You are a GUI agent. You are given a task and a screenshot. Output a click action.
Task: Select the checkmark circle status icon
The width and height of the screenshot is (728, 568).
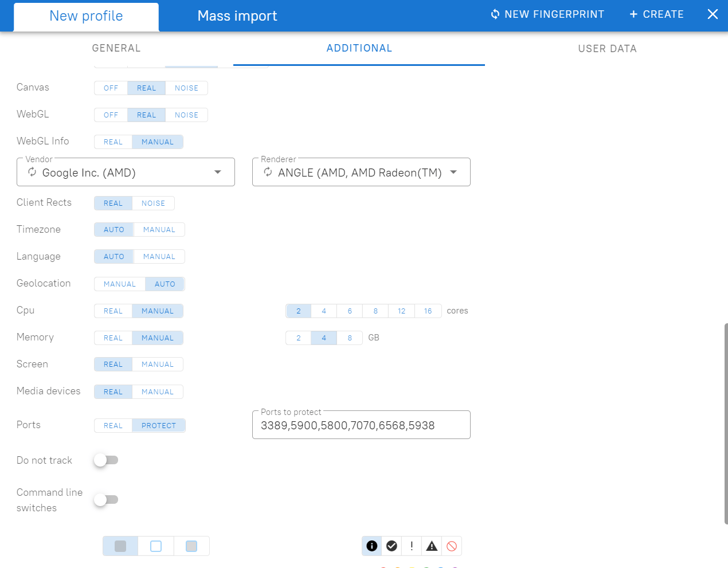coord(392,546)
